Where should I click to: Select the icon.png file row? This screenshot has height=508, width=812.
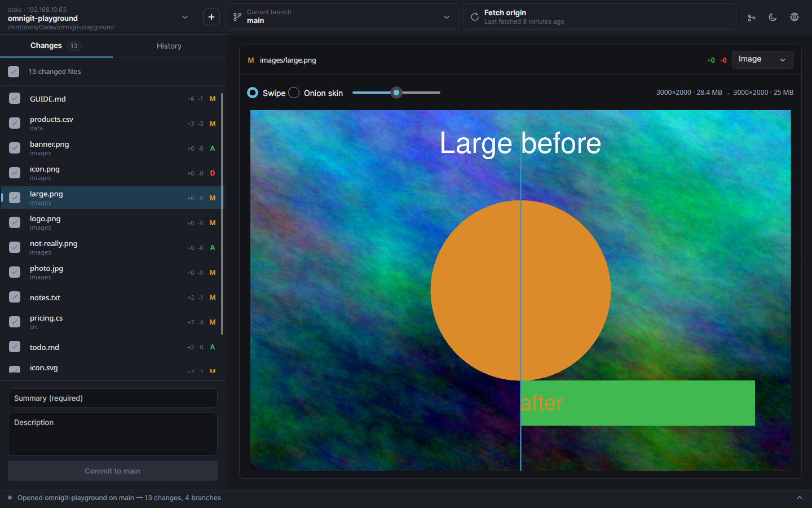point(112,173)
